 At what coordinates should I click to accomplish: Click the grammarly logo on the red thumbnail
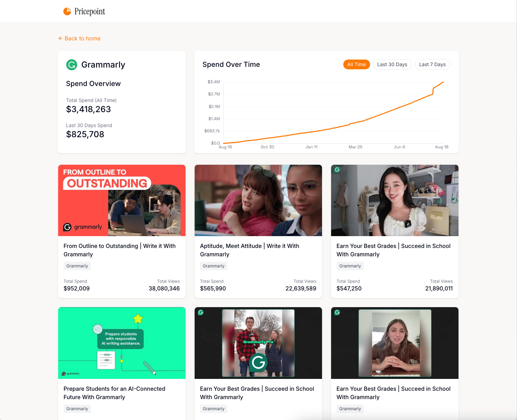pos(83,227)
